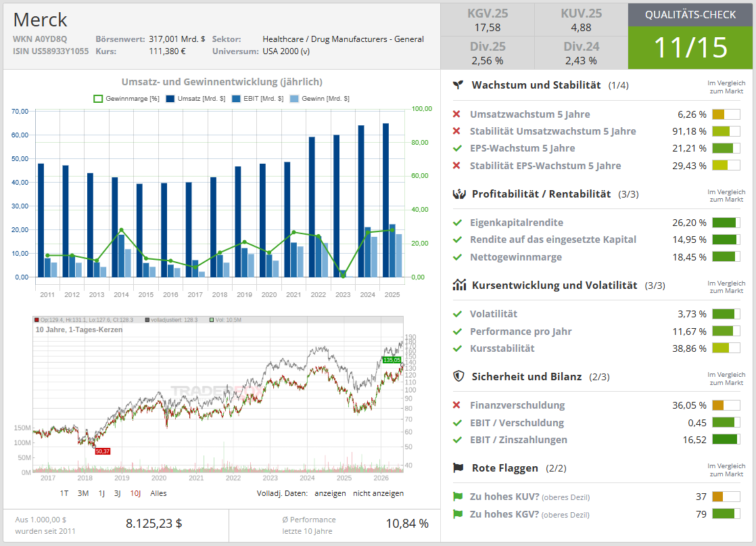Click the green check next to EBIT / Zinszahlungen

(x=458, y=440)
